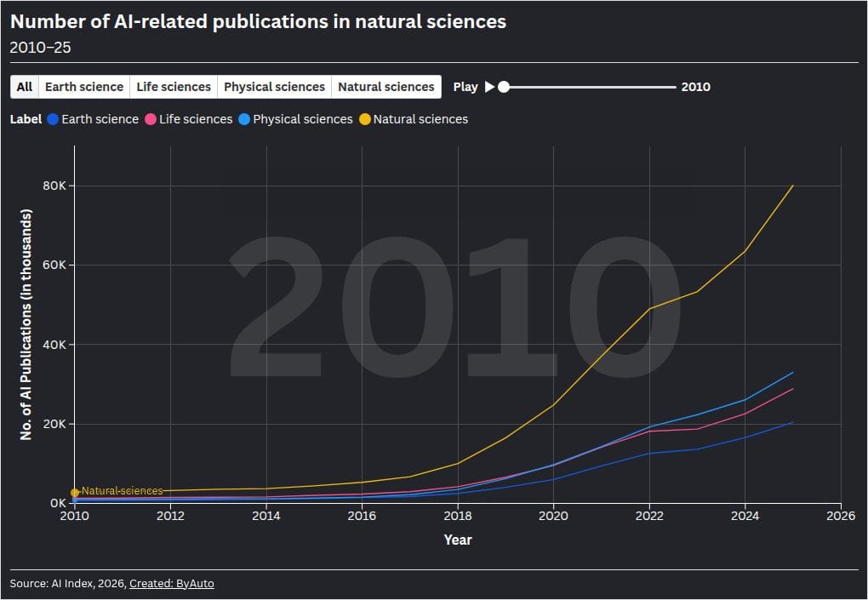868x600 pixels.
Task: Click the 60K y-axis tick label
Action: pos(54,265)
